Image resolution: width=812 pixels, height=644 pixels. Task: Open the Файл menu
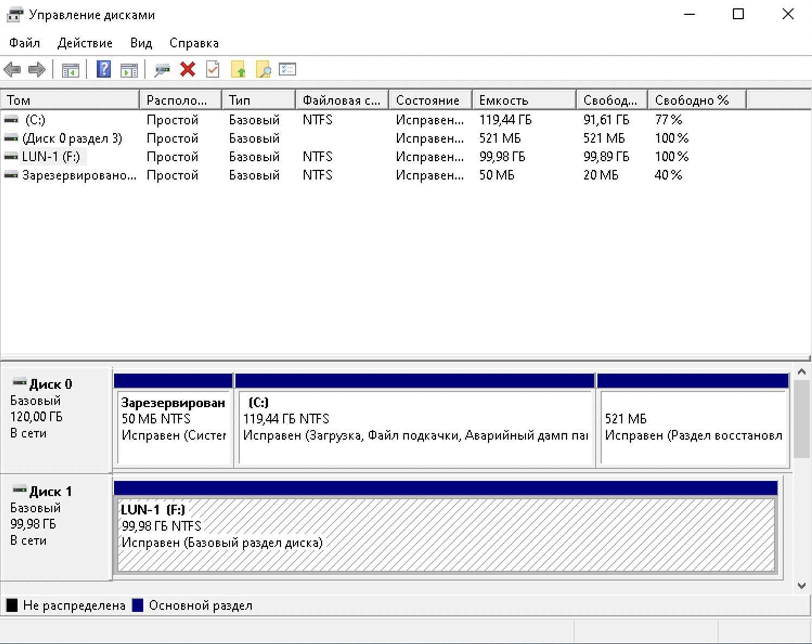tap(24, 43)
